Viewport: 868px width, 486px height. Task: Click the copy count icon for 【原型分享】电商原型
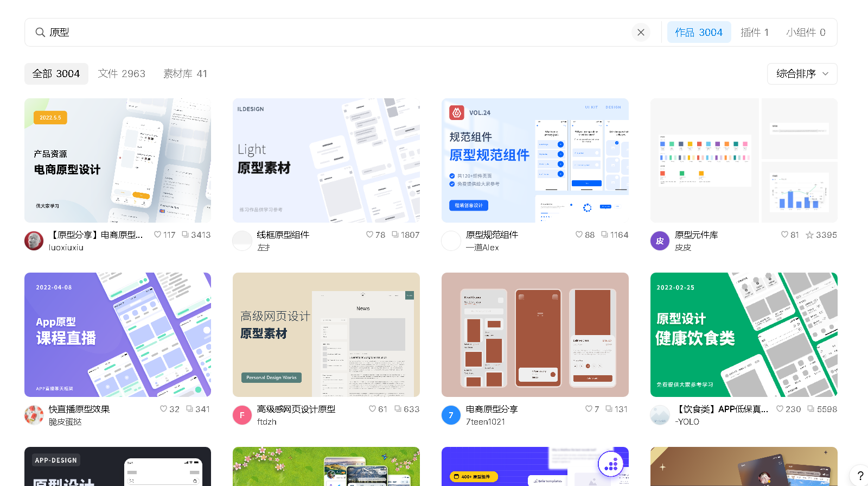(186, 235)
